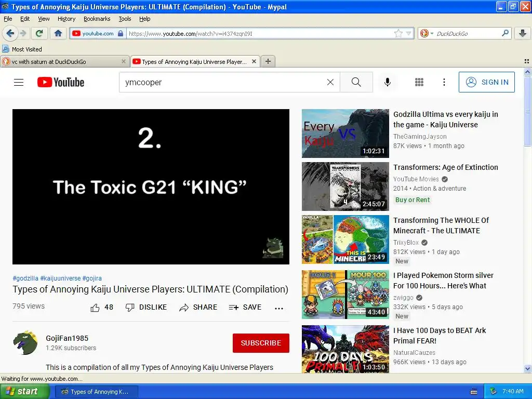532x399 pixels.
Task: Clear the YouTube search text with X
Action: [x=330, y=82]
